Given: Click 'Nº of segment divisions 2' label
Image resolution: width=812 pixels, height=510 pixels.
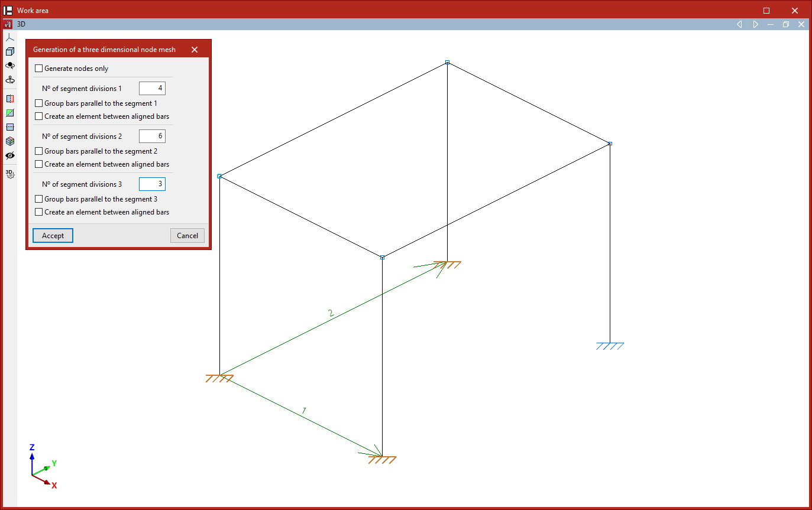Looking at the screenshot, I should (x=82, y=137).
